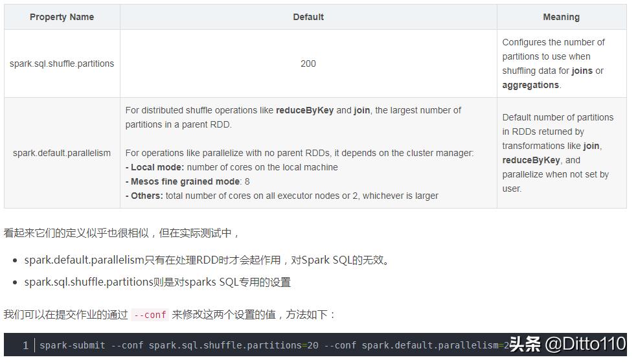Click the Mesos fine grained mode line
The height and width of the screenshot is (364, 638).
[x=188, y=181]
